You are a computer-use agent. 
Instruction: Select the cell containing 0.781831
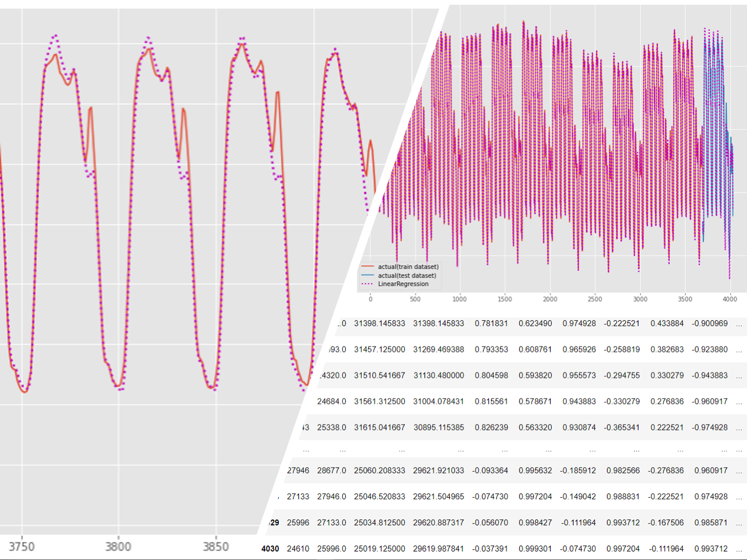[x=491, y=323]
